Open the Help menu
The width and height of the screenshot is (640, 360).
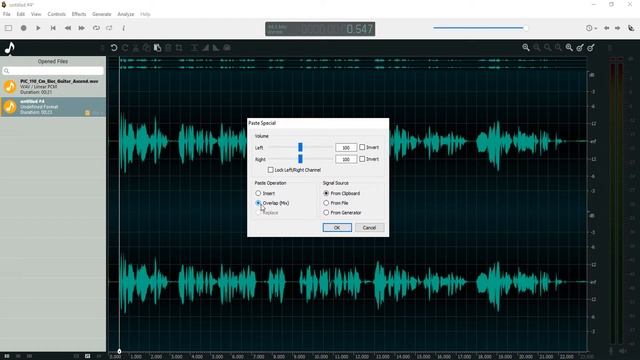tap(145, 14)
